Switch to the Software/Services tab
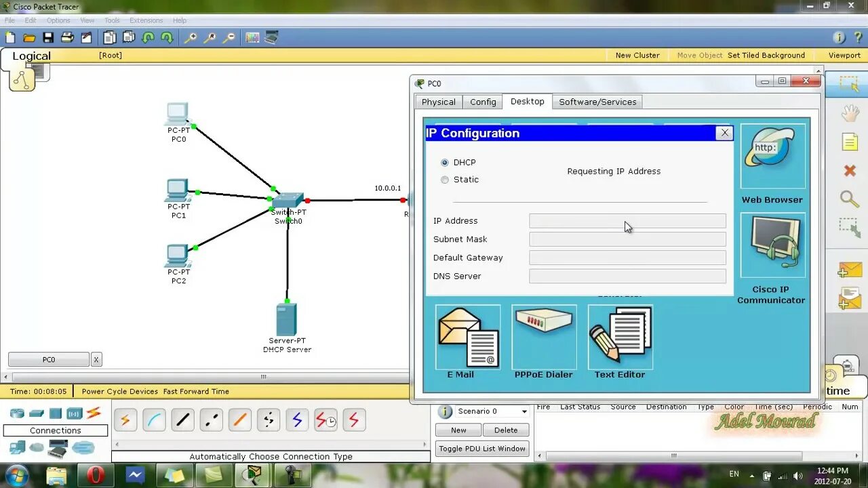Image resolution: width=868 pixels, height=488 pixels. 597,102
